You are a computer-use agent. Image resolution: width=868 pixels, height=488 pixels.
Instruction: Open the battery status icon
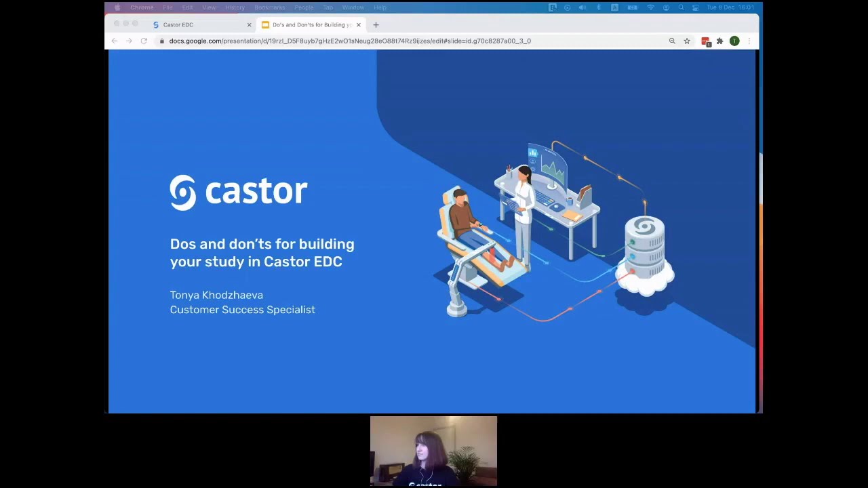click(633, 7)
